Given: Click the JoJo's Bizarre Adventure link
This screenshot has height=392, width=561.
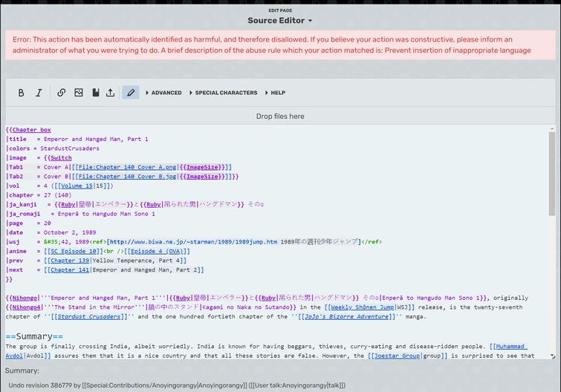Looking at the screenshot, I should coord(347,316).
